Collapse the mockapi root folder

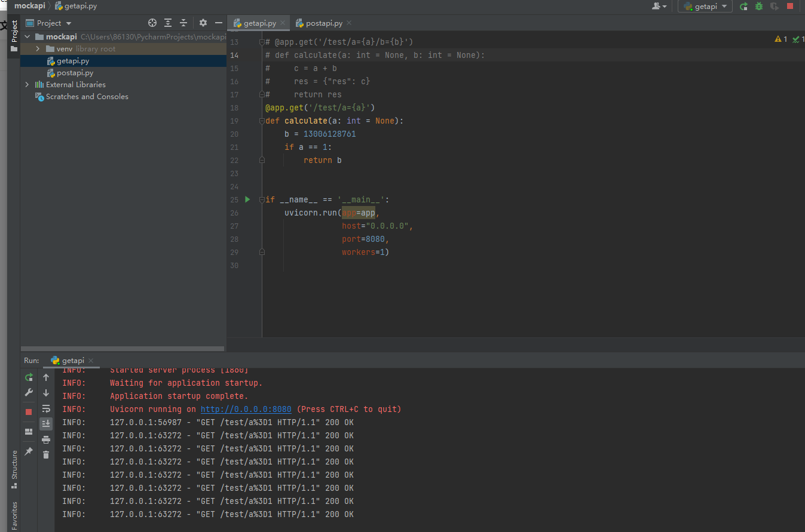pyautogui.click(x=27, y=37)
